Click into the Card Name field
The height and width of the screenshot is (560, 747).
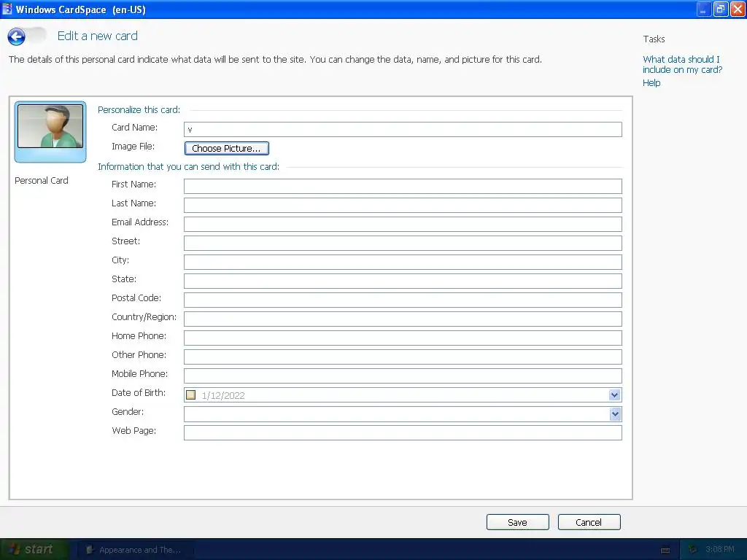(403, 129)
